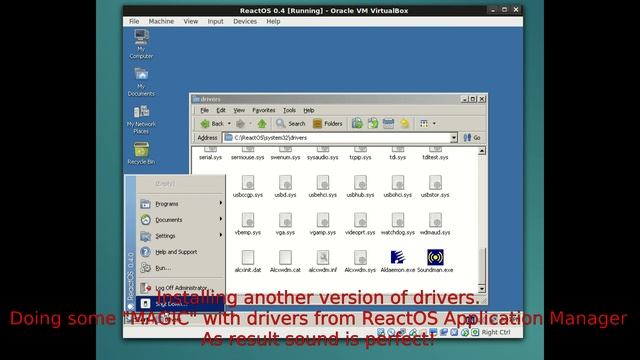Toggle the Folders pane button

[x=327, y=123]
